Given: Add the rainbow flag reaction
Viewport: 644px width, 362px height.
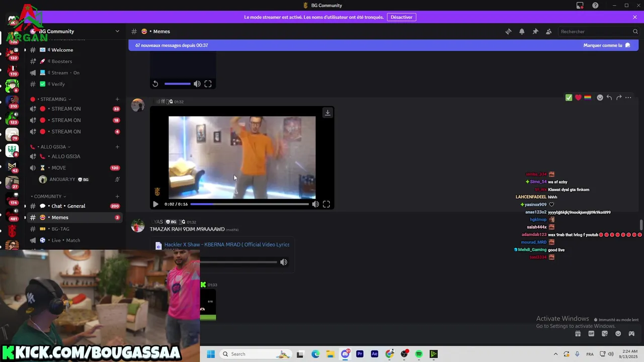Looking at the screenshot, I should [x=587, y=98].
